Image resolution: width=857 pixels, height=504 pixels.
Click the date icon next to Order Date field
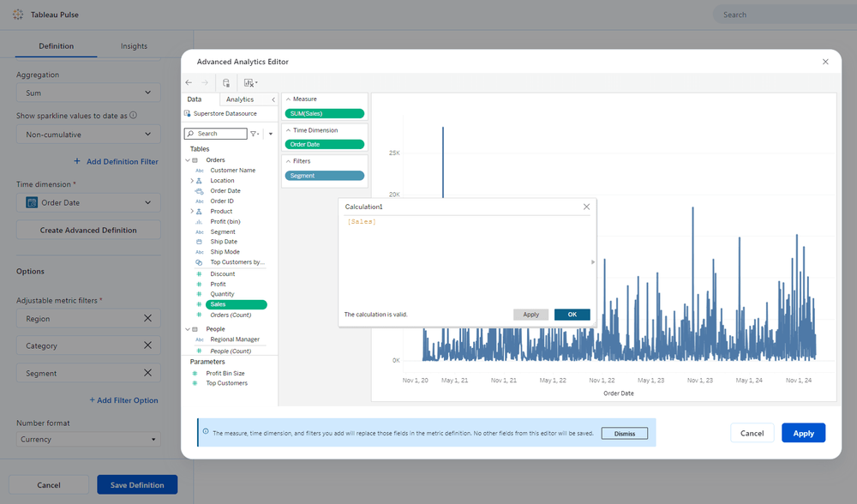(x=200, y=191)
